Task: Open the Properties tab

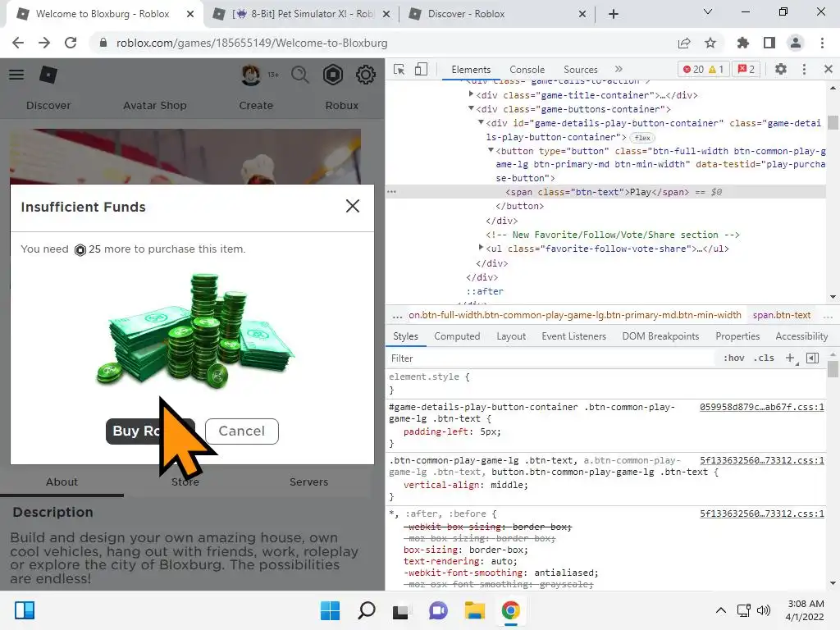Action: coord(737,336)
